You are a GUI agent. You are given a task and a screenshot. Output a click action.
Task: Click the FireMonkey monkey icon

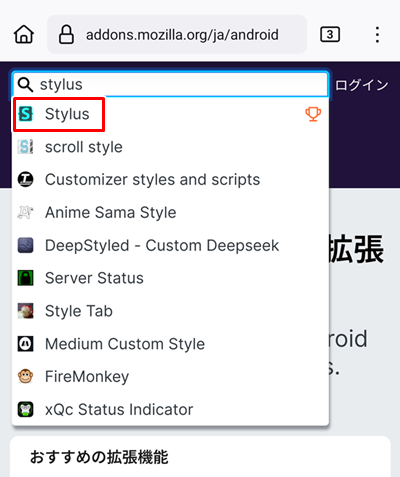[x=26, y=377]
